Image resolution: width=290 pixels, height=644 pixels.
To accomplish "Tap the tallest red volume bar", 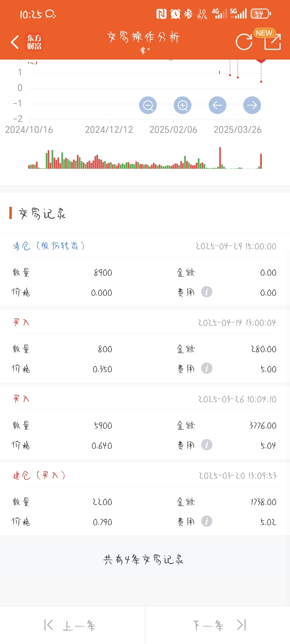I will [220, 158].
